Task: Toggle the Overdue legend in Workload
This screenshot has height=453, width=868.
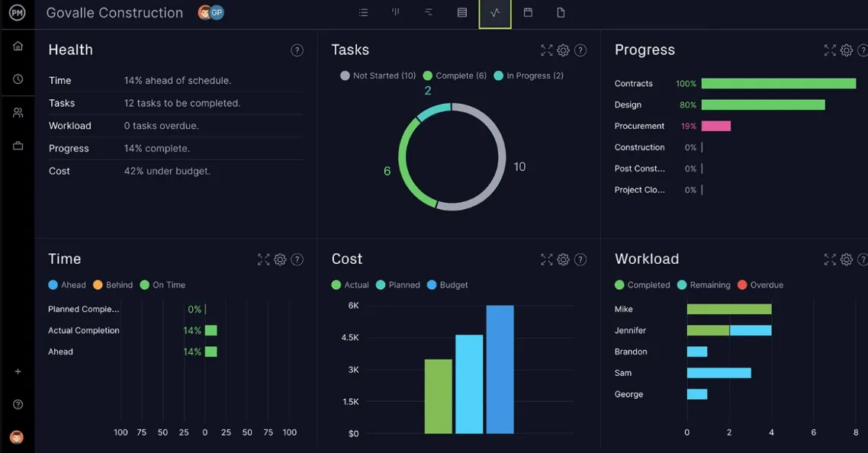Action: click(760, 284)
